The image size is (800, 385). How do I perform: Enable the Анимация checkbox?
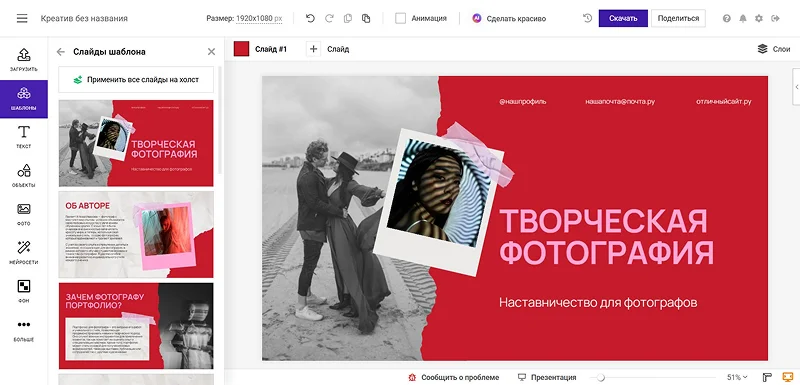pyautogui.click(x=401, y=18)
